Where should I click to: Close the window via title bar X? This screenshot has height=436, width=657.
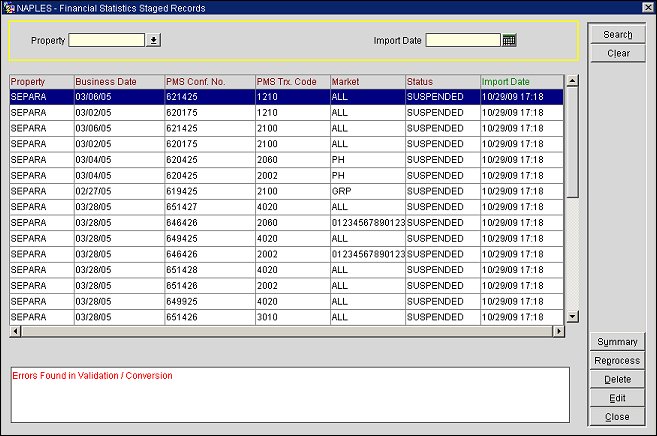[x=647, y=7]
